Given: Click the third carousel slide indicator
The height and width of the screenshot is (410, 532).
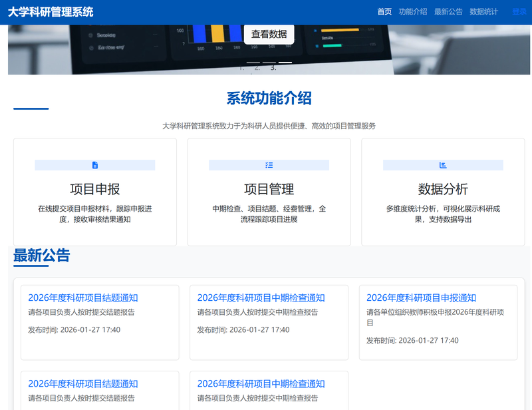Looking at the screenshot, I should point(285,63).
